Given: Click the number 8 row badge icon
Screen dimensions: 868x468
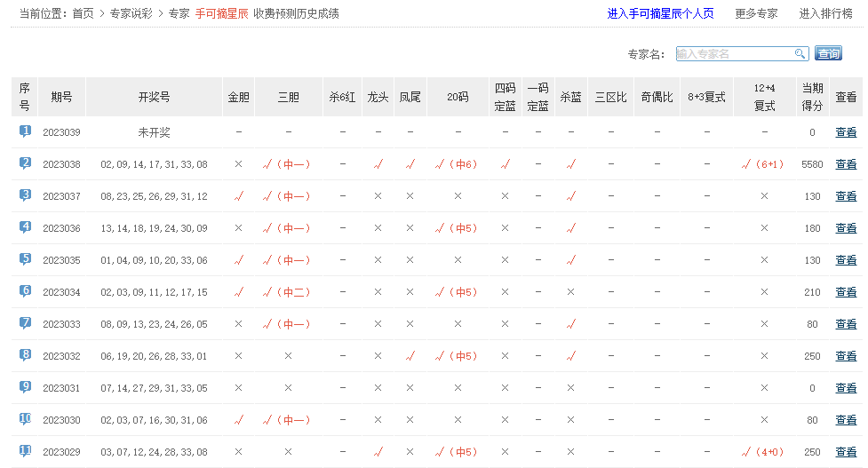Looking at the screenshot, I should (25, 355).
